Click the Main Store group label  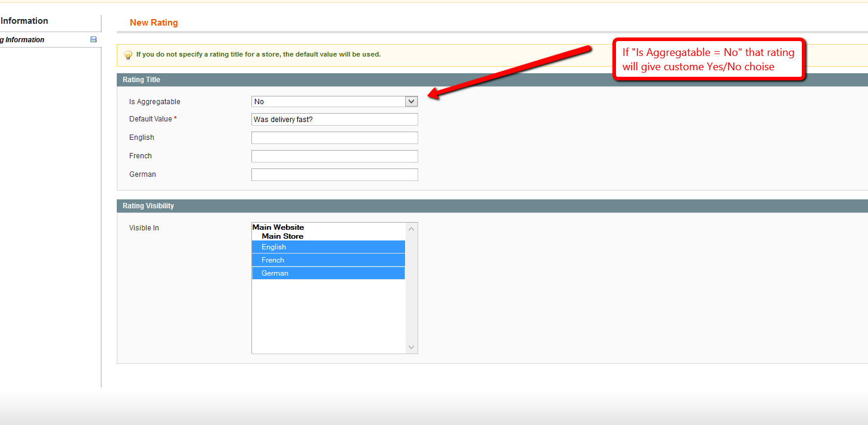coord(282,236)
